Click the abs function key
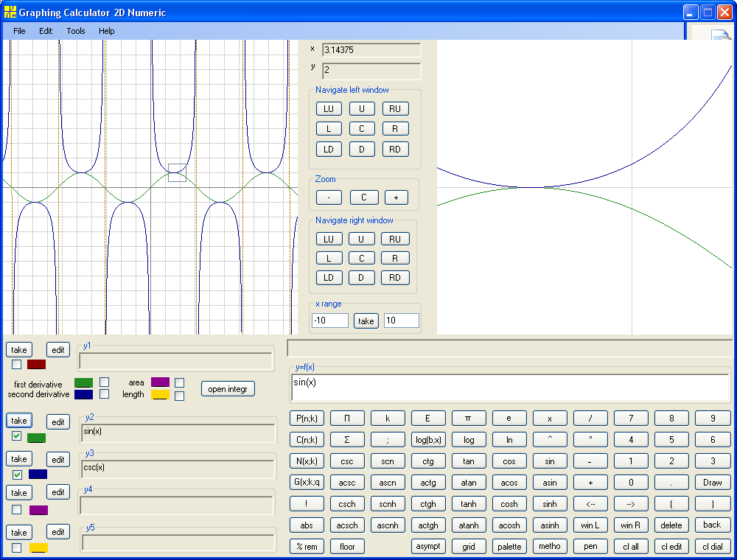737x560 pixels. (307, 525)
